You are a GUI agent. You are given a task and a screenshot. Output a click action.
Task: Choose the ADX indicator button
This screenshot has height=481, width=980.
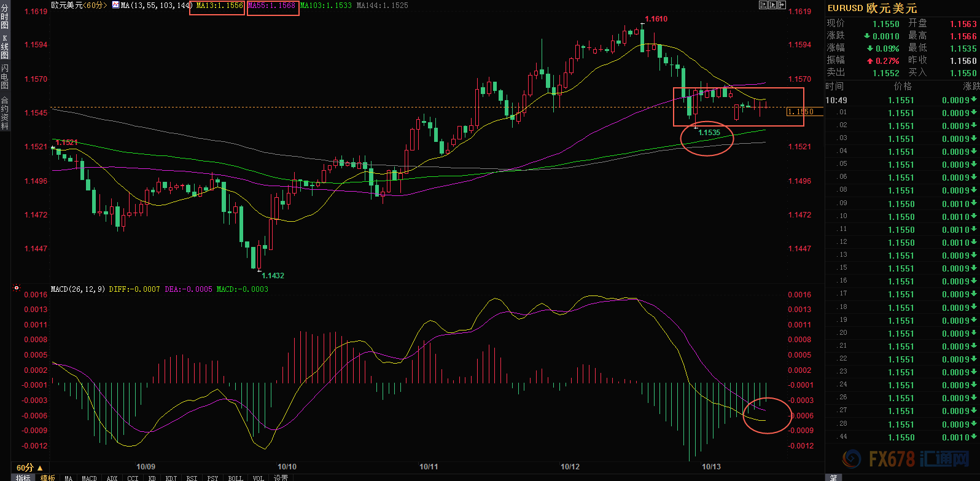(112, 477)
